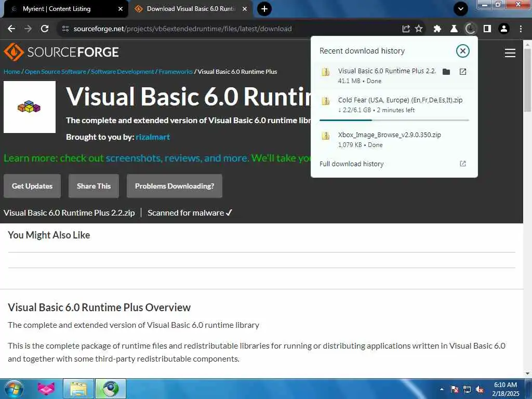
Task: Show Visual Basic Runtime zip in folder
Action: point(446,72)
